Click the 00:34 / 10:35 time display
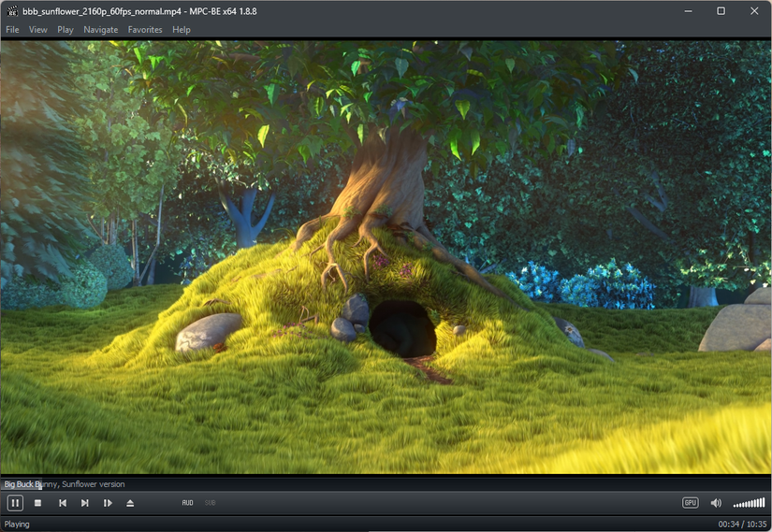The width and height of the screenshot is (772, 532). click(742, 525)
